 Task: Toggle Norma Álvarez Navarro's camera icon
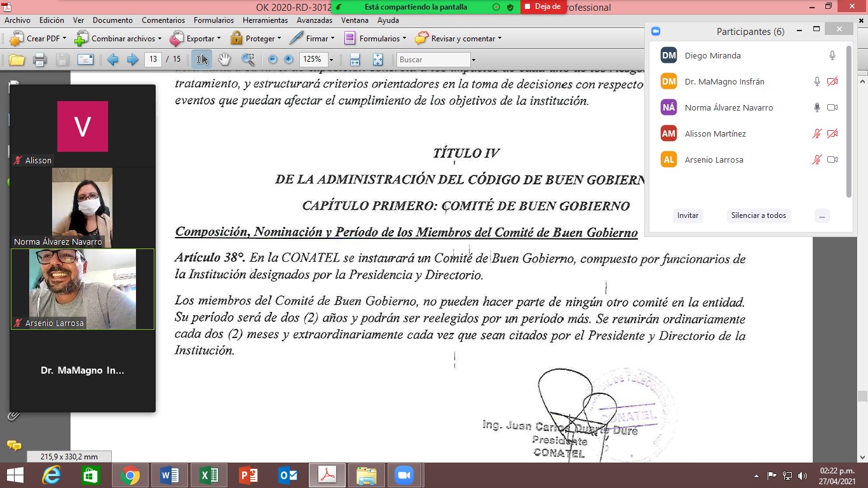832,108
